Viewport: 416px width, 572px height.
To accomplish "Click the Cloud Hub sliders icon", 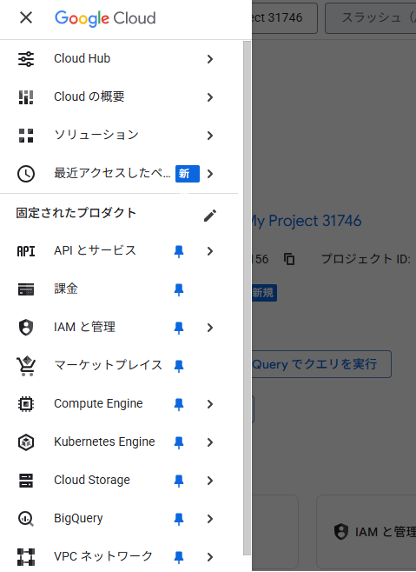I will click(26, 59).
